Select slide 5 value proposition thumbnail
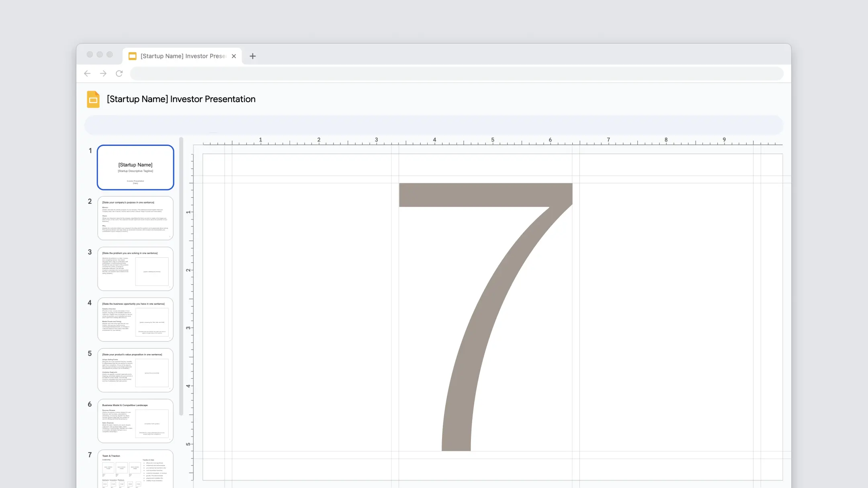This screenshot has height=488, width=868. point(135,370)
